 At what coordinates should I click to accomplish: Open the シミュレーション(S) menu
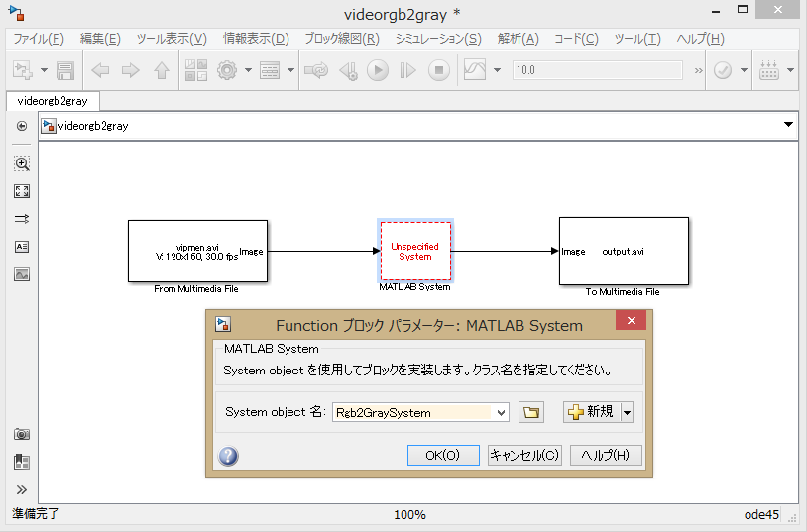437,39
